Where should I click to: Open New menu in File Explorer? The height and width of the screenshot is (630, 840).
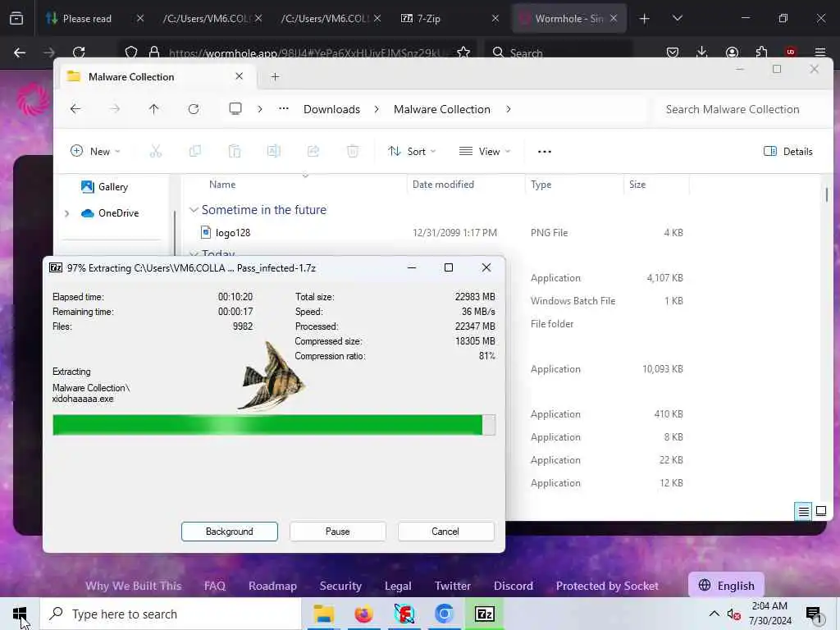pyautogui.click(x=95, y=152)
